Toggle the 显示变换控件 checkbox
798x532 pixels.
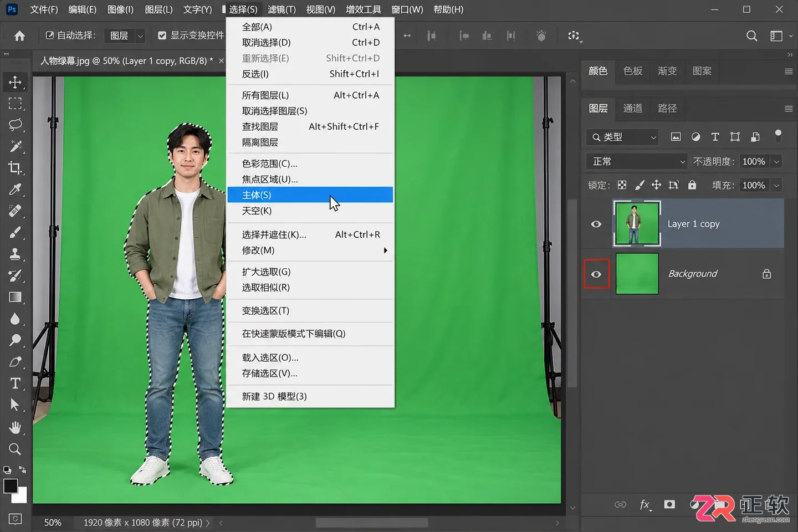point(162,35)
